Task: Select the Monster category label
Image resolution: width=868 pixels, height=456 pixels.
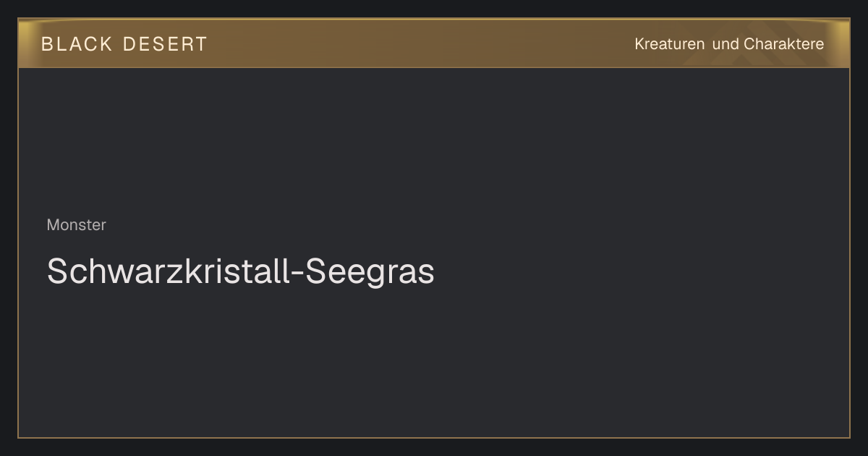Action: tap(76, 225)
